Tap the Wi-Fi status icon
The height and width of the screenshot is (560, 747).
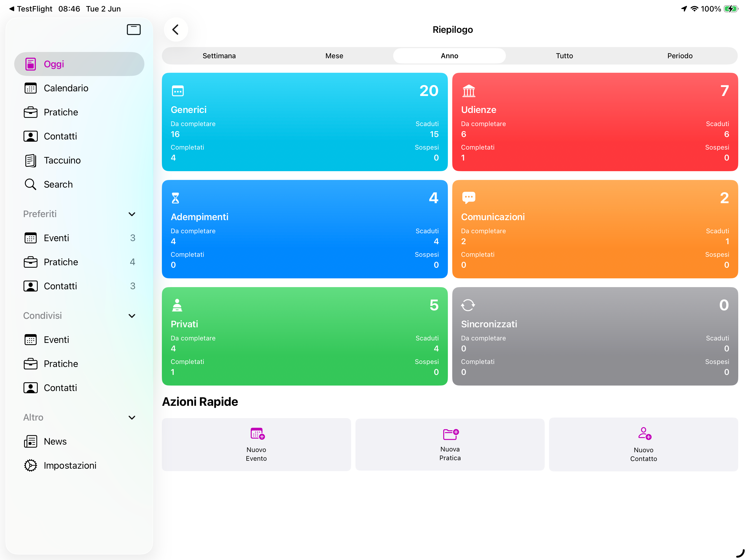[x=694, y=9]
